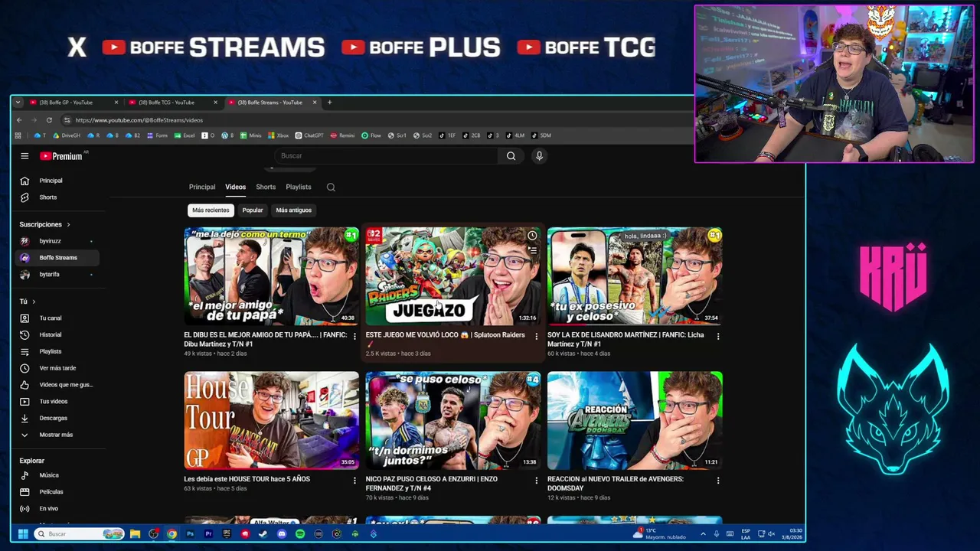Switch to the Shorts channel tab
Screen dimensions: 980x551
click(266, 187)
